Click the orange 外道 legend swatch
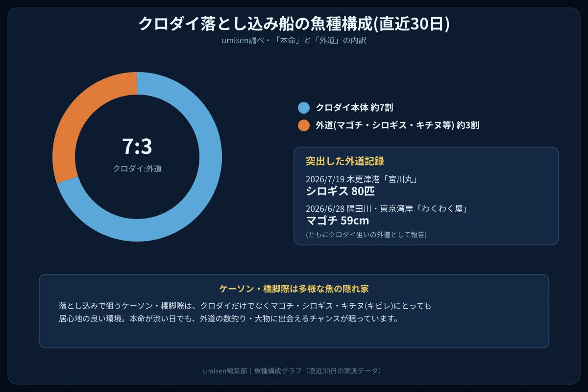588x392 pixels. [304, 125]
